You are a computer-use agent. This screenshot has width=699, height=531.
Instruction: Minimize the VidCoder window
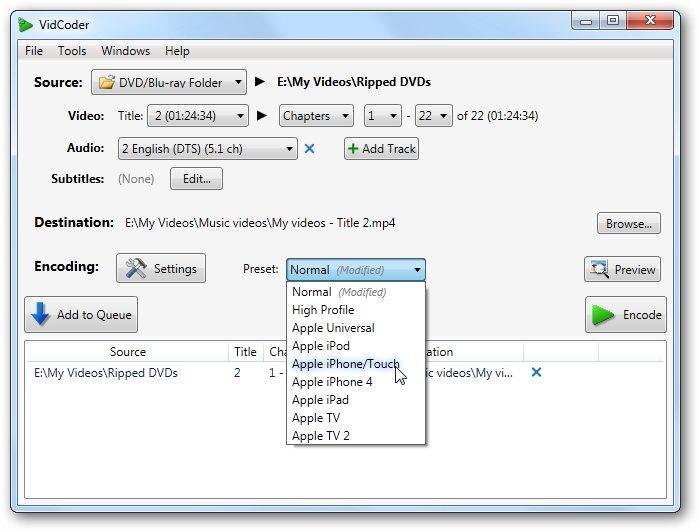point(585,21)
